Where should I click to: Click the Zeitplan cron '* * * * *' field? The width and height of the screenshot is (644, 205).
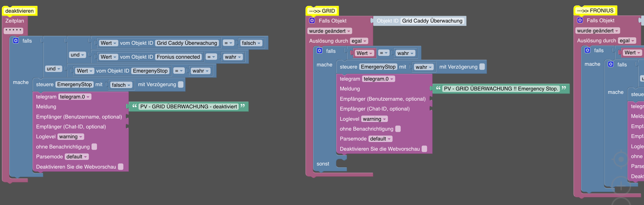point(14,31)
